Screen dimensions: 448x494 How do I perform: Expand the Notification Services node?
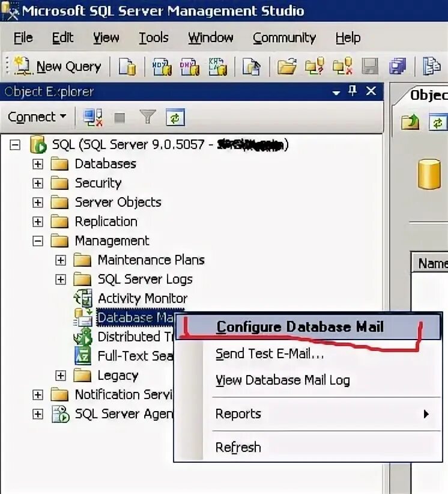click(x=38, y=395)
